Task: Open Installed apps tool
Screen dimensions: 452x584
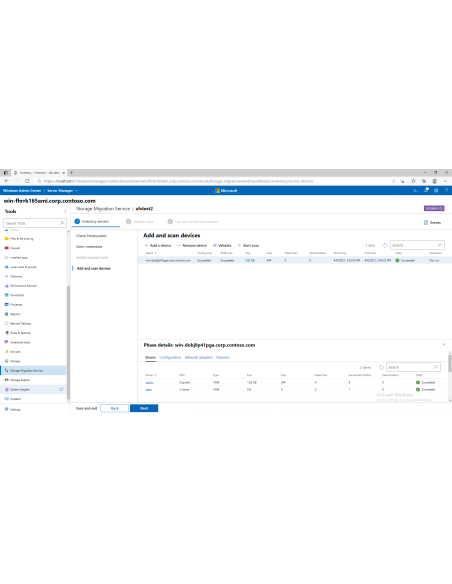Action: [19, 257]
